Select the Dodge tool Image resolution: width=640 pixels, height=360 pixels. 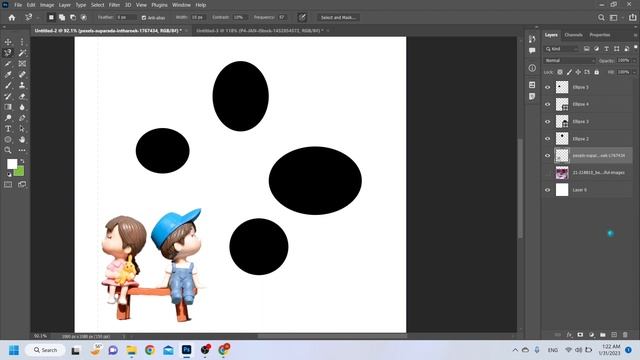8,118
